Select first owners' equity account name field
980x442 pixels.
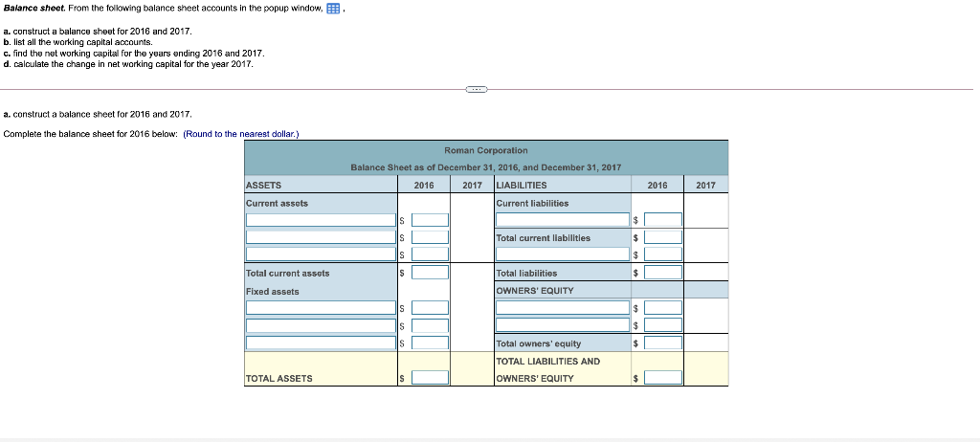(x=563, y=308)
